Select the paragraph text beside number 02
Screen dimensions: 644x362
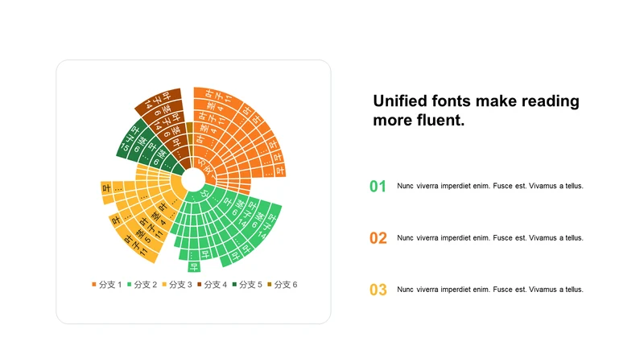coord(490,237)
